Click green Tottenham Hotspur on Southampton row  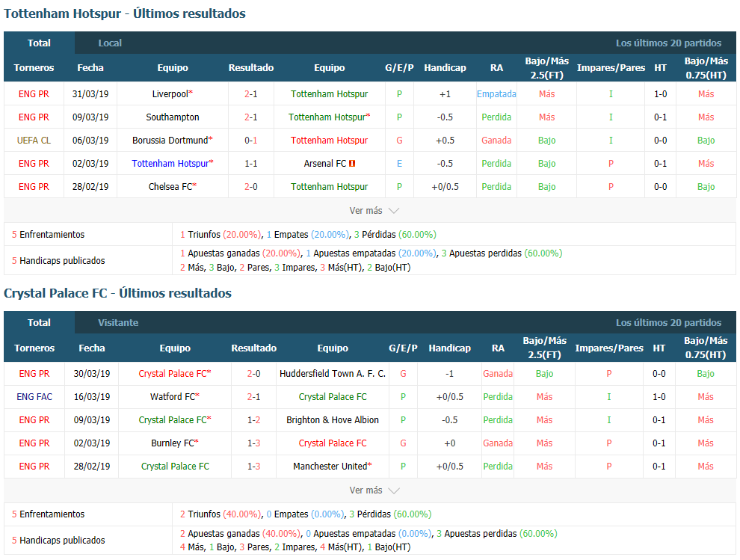[x=329, y=117]
